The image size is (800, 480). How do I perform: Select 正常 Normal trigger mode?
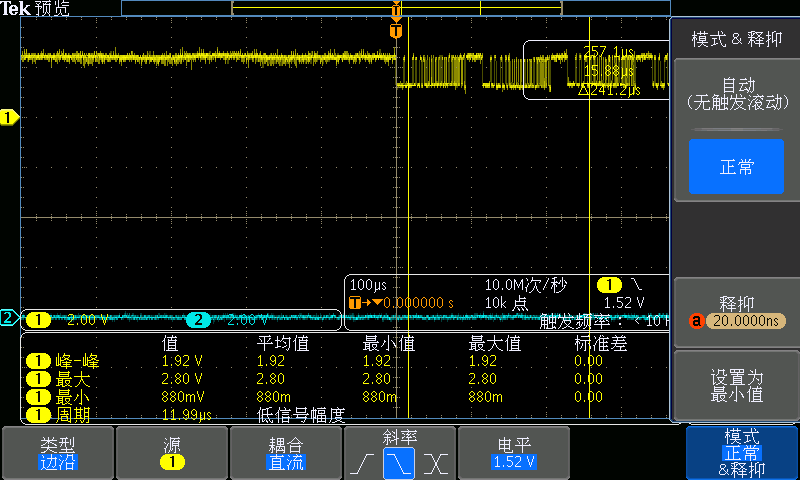pyautogui.click(x=736, y=166)
